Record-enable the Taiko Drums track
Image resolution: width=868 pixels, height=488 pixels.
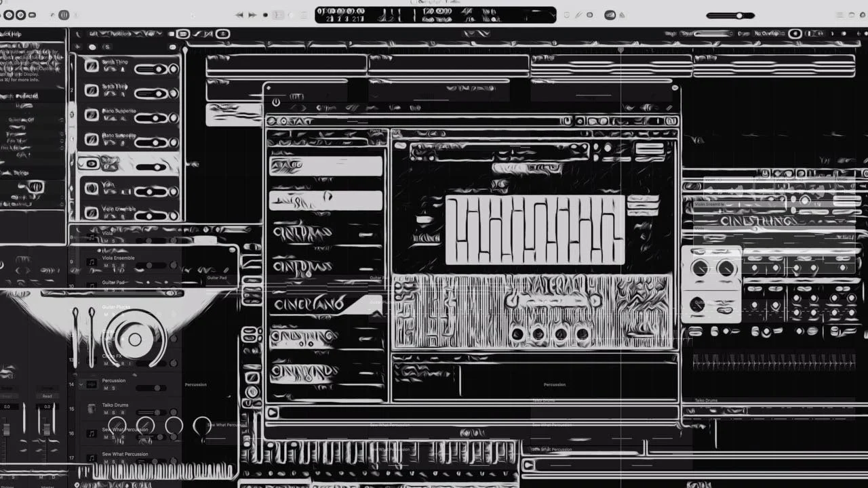pyautogui.click(x=121, y=412)
